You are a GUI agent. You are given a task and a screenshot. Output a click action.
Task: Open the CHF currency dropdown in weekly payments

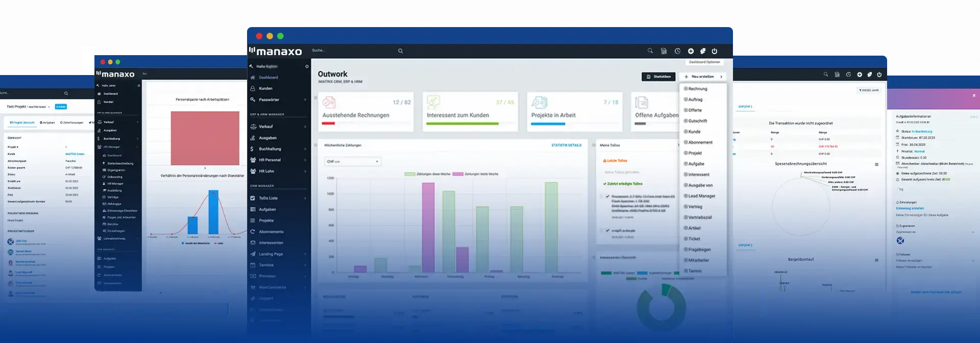pyautogui.click(x=353, y=161)
